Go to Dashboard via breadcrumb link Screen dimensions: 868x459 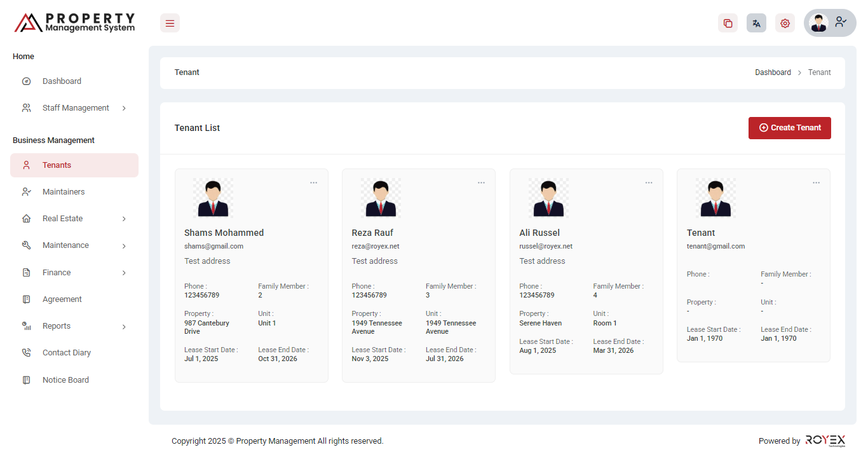[x=773, y=72]
